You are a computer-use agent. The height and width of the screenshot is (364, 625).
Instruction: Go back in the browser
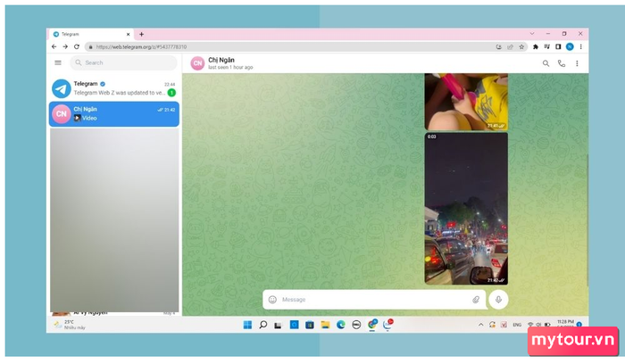(54, 46)
